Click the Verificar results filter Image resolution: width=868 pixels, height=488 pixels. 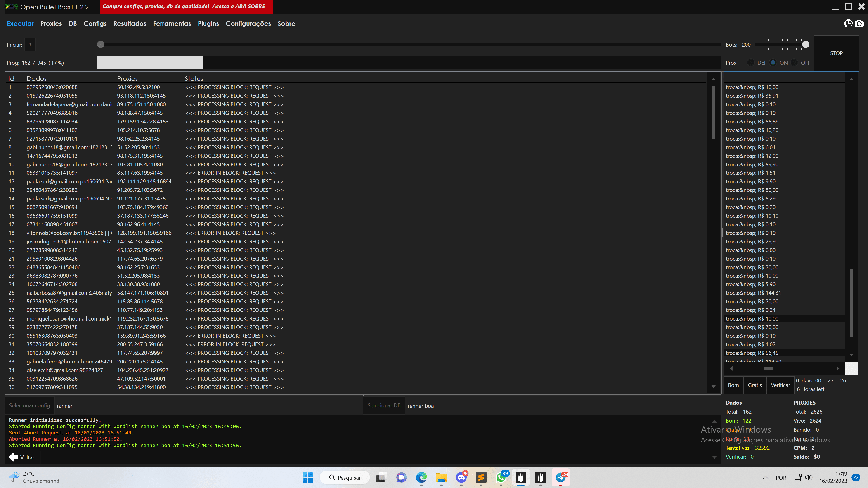coord(780,385)
